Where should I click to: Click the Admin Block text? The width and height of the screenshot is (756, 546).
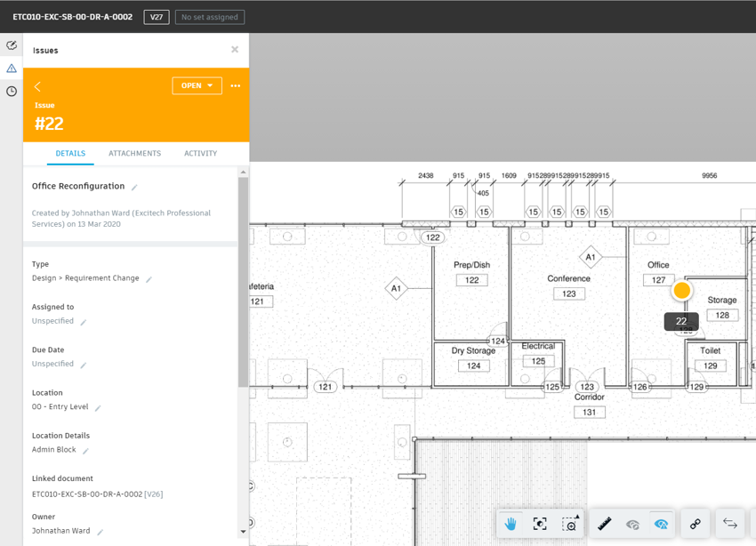pos(54,450)
